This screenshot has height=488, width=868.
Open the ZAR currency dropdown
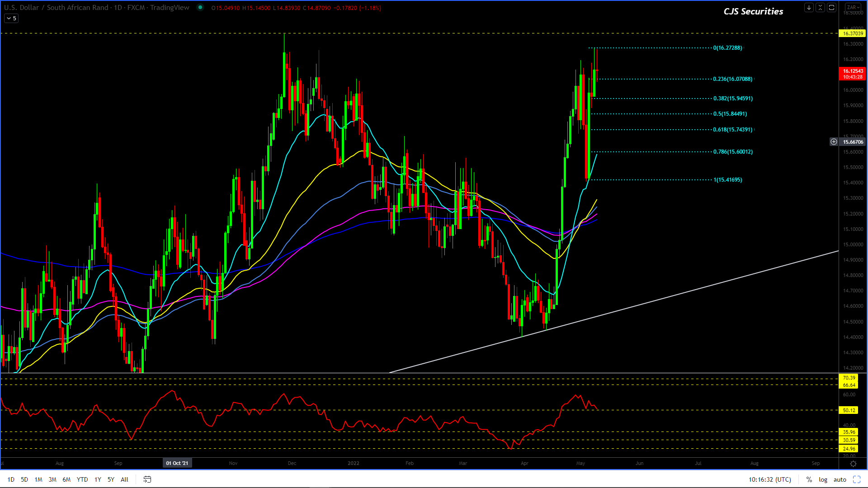(x=853, y=7)
